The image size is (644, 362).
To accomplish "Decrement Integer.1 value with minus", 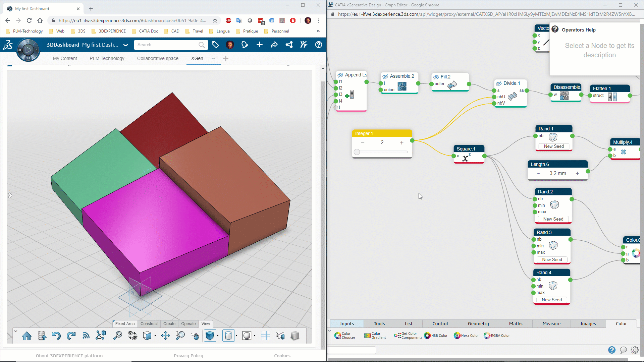I will pyautogui.click(x=363, y=143).
